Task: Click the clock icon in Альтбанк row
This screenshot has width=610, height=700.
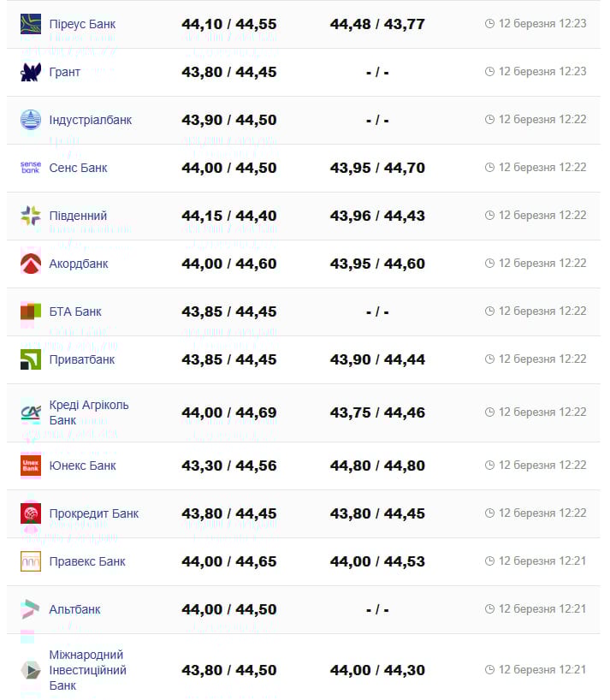Action: [489, 609]
